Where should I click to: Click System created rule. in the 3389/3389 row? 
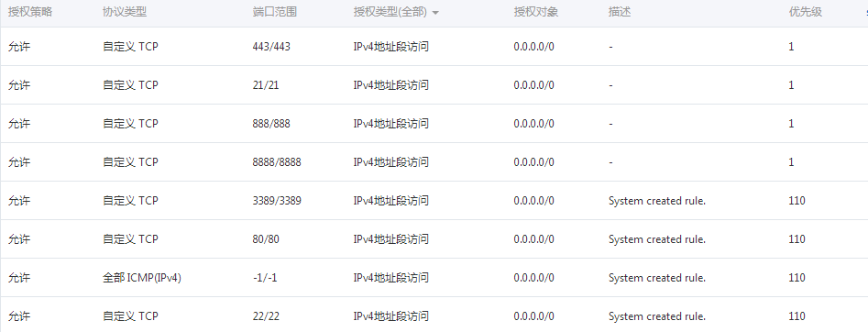(656, 201)
